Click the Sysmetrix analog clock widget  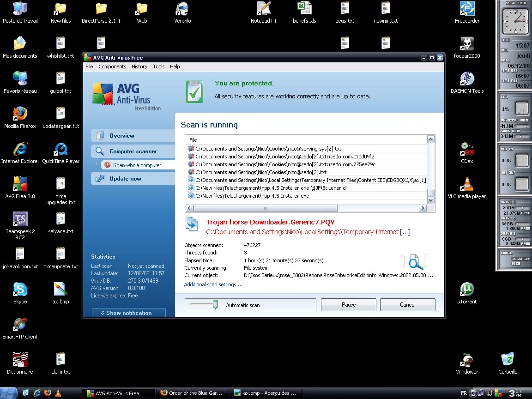click(515, 21)
